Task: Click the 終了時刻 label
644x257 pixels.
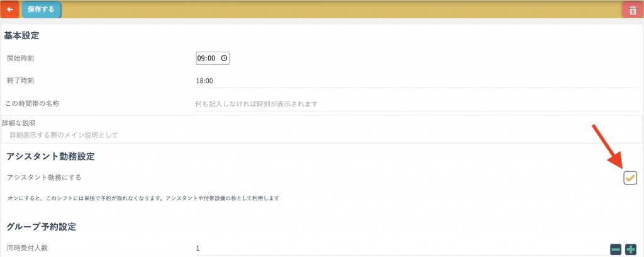Action: (21, 81)
